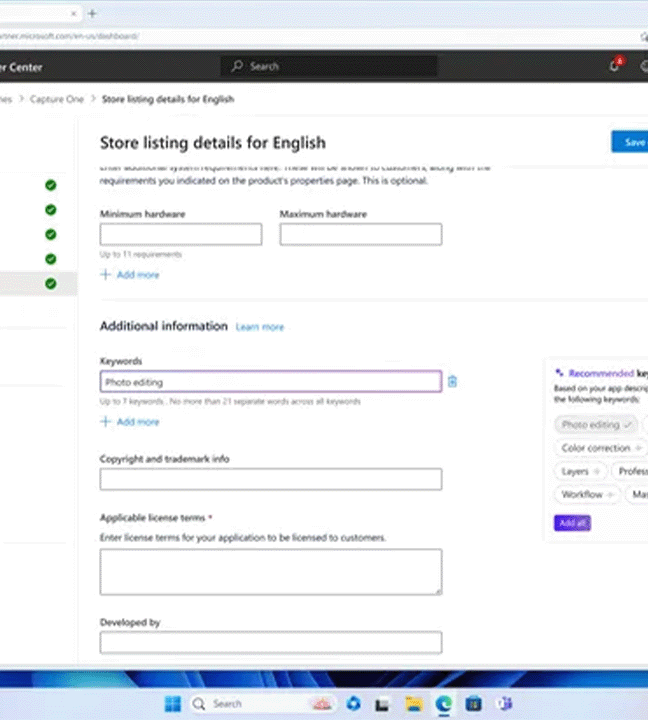Click the Developed by input field
Viewport: 648px width, 720px height.
271,642
